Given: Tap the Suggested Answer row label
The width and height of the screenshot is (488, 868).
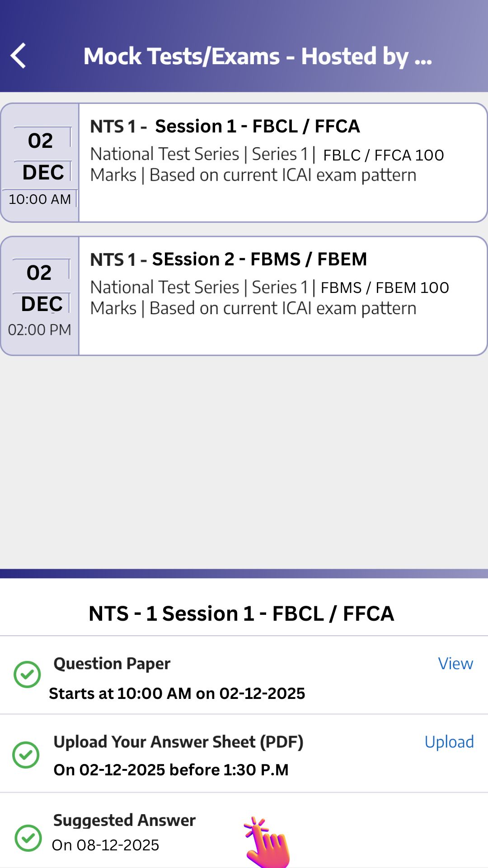Looking at the screenshot, I should click(x=124, y=820).
